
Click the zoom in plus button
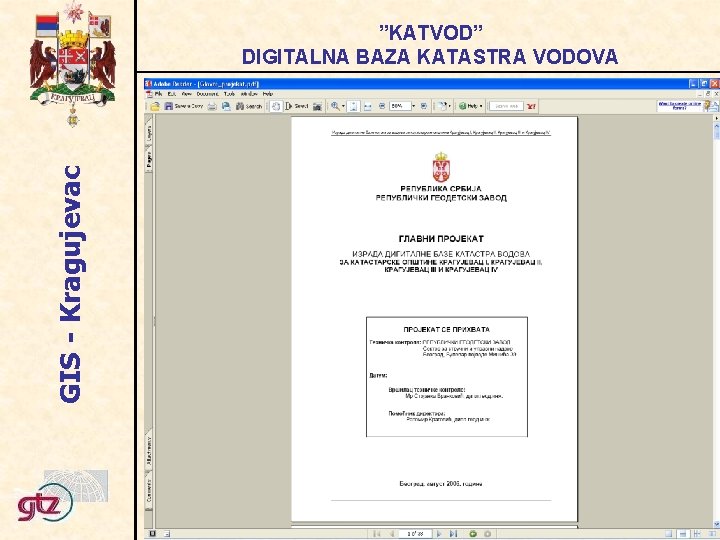pos(423,106)
